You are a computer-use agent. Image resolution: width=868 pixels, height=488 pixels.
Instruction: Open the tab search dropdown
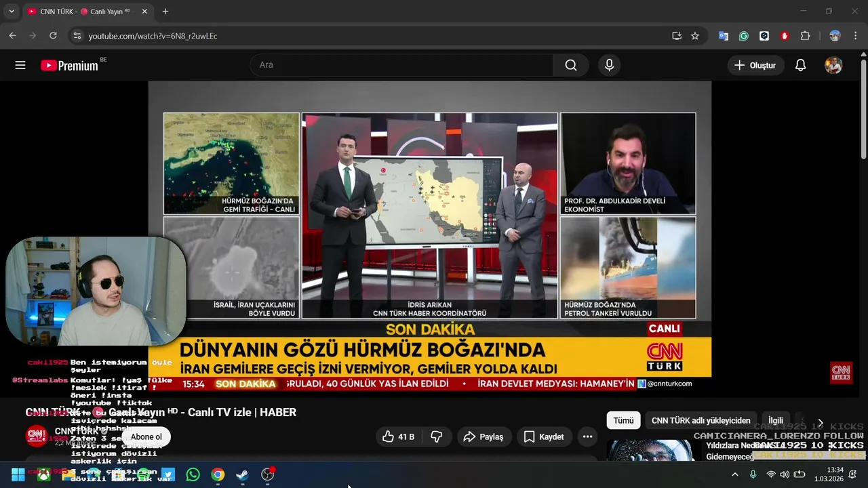[x=11, y=12]
